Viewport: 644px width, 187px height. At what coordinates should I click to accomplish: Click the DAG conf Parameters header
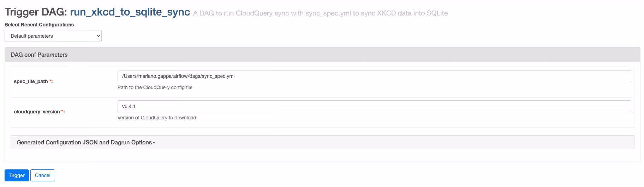(x=322, y=55)
